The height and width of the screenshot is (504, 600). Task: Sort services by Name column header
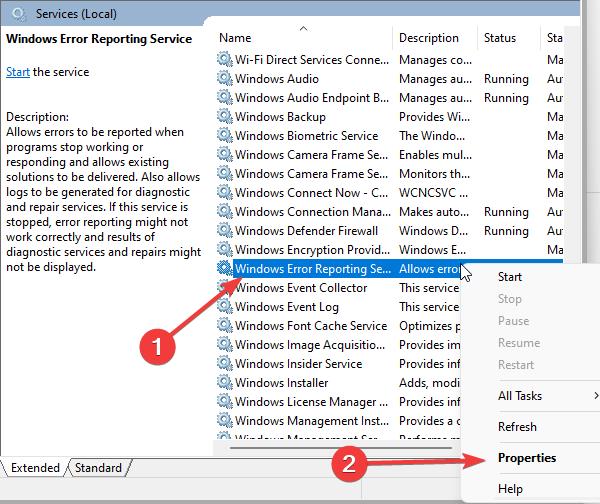(235, 38)
